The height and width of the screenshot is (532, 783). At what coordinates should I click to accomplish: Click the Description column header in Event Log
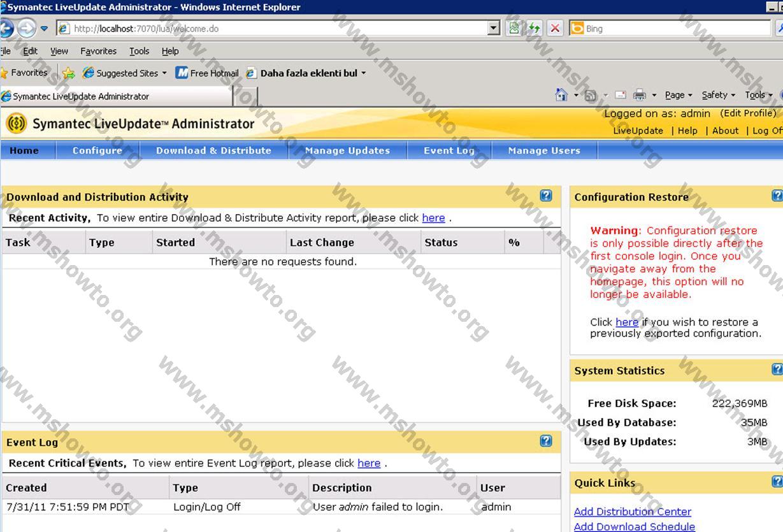(392, 487)
